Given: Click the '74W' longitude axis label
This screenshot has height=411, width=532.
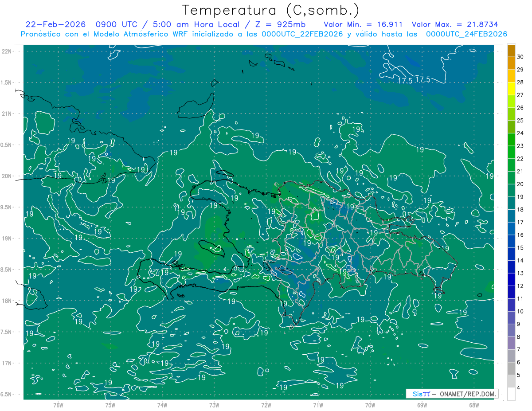Looking at the screenshot, I should [162, 405].
